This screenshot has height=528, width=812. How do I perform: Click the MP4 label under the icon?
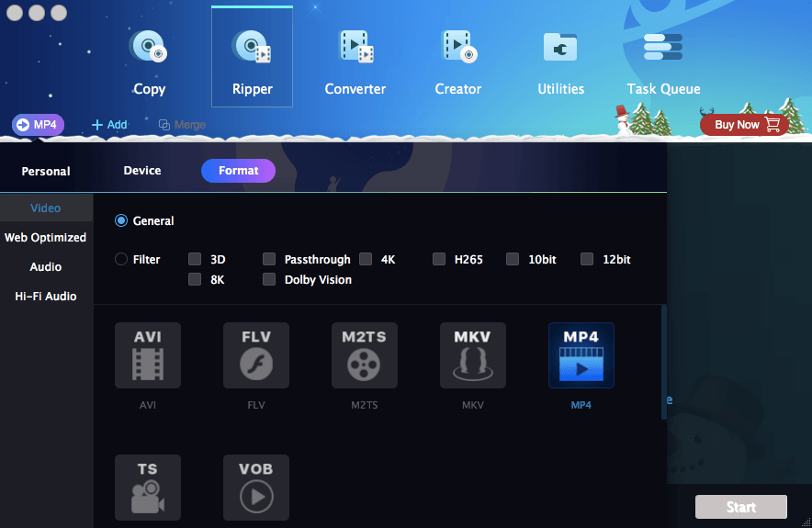[581, 405]
